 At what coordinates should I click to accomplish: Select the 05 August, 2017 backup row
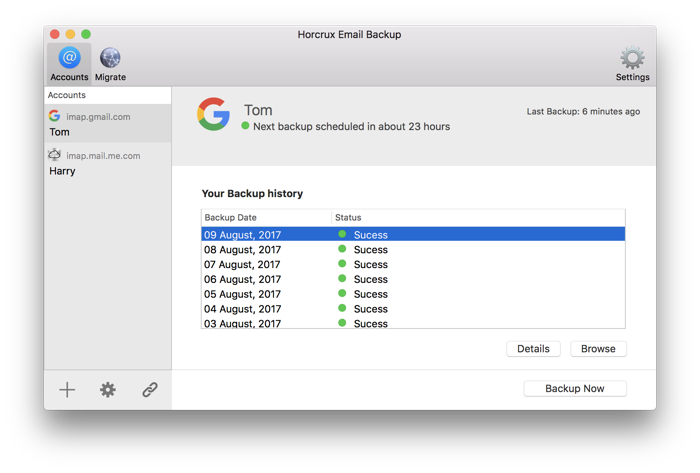[x=413, y=294]
